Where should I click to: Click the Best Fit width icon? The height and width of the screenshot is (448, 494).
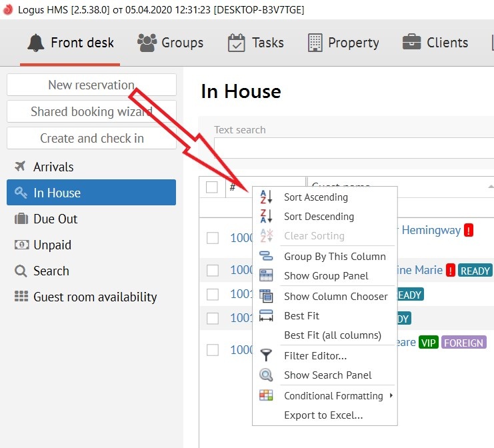coord(266,315)
